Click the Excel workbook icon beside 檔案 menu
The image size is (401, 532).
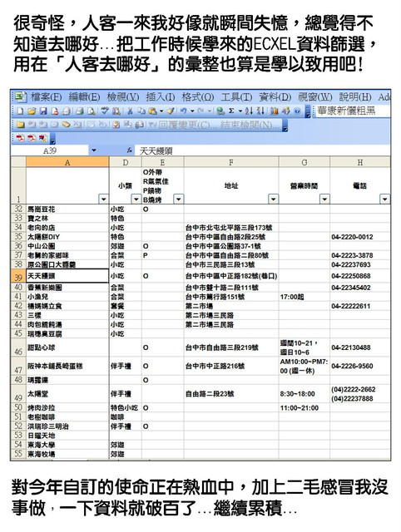pyautogui.click(x=20, y=97)
